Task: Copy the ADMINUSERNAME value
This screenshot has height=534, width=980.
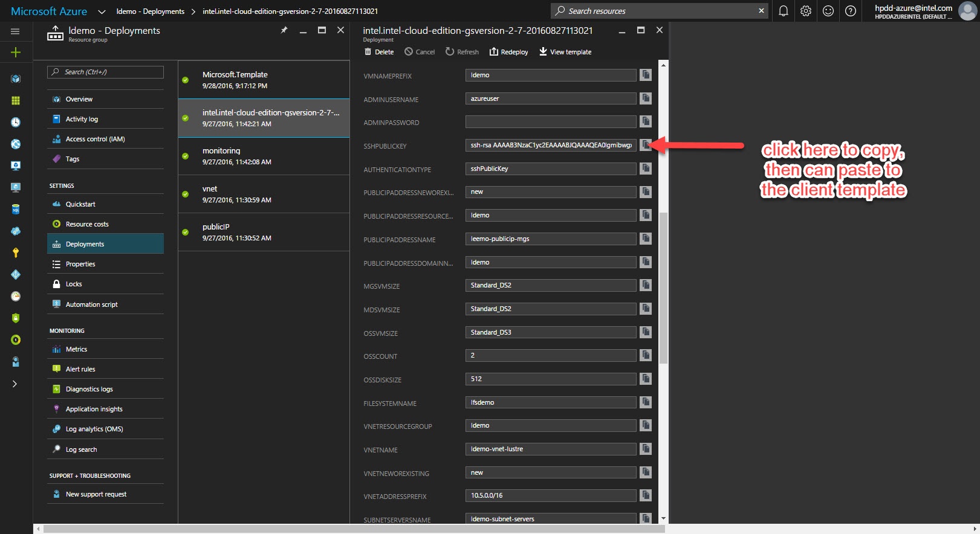Action: click(x=646, y=98)
